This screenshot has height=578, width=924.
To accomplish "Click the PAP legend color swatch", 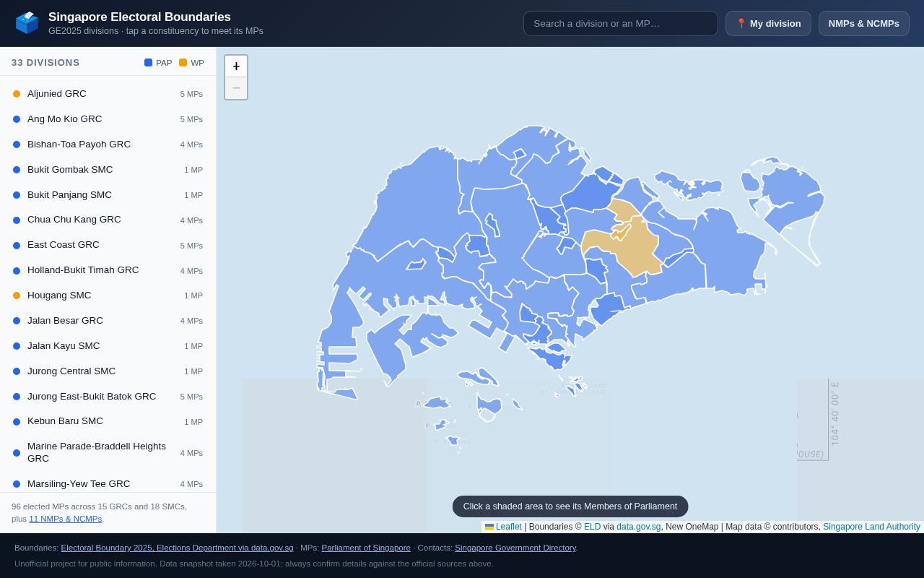I will pos(148,63).
